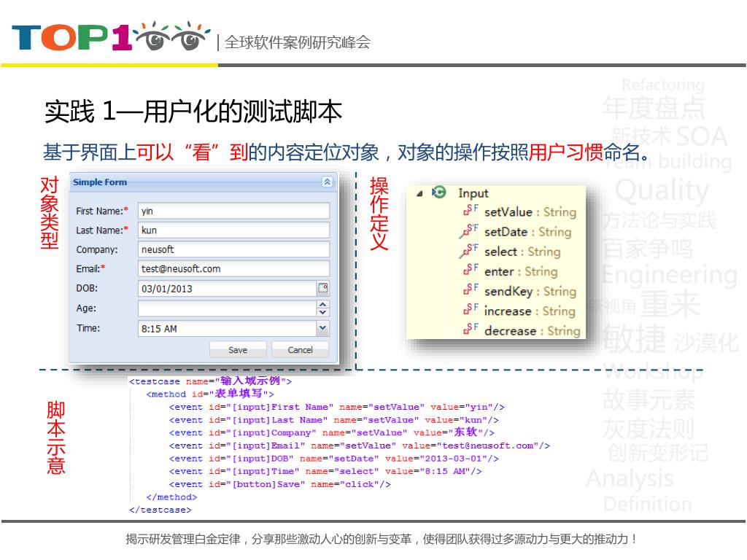Screen dimensions: 747x560
Task: Click the closing </method> tag
Action: [x=171, y=497]
